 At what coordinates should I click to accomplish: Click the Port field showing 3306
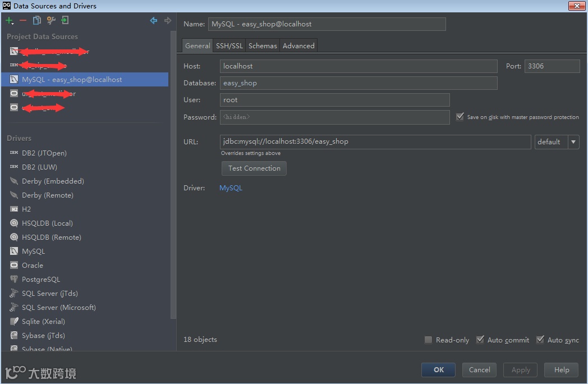pyautogui.click(x=552, y=66)
